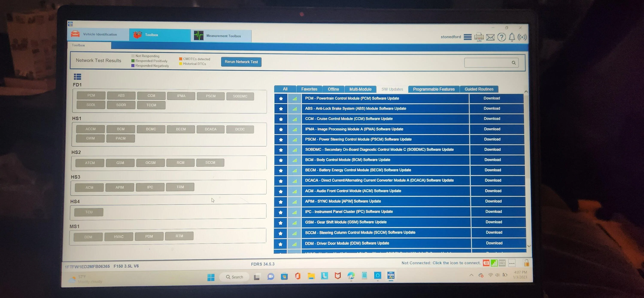644x298 pixels.
Task: Select the APIM module in HS3 network
Action: [120, 187]
